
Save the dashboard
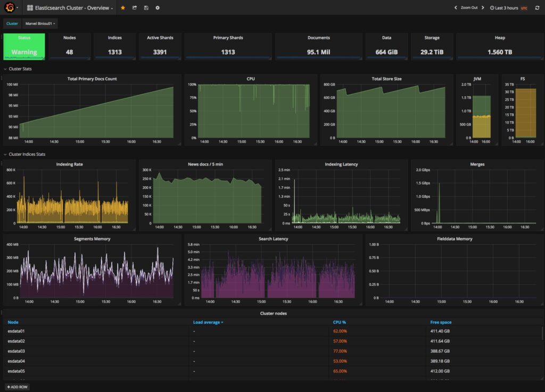[146, 7]
